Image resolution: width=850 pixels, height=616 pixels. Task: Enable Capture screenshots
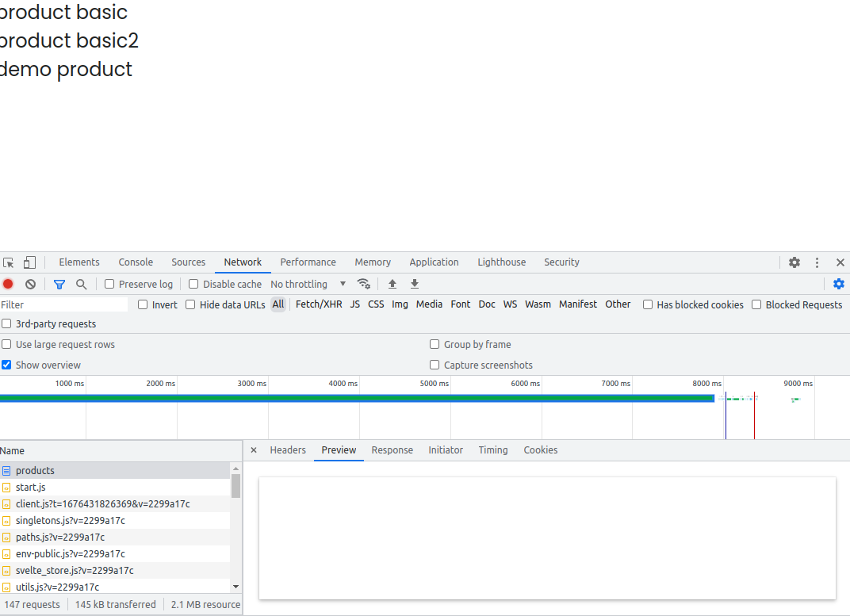tap(435, 365)
